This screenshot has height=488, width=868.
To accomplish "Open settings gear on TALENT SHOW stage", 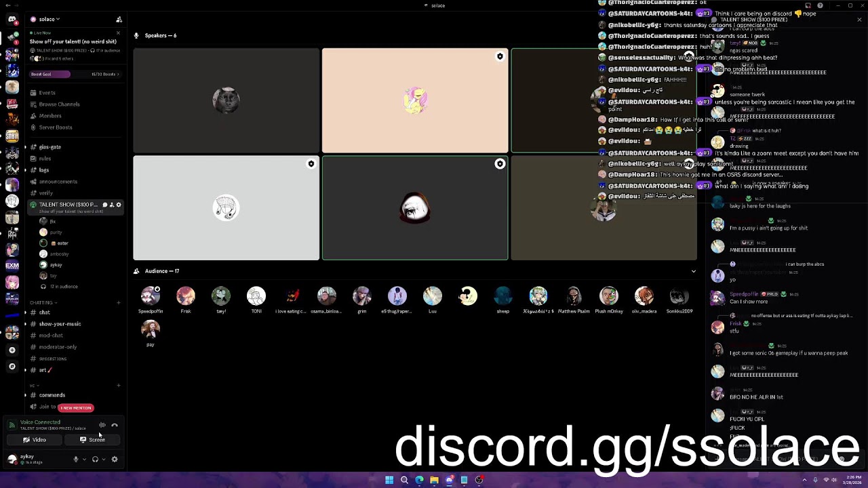I will (x=119, y=205).
